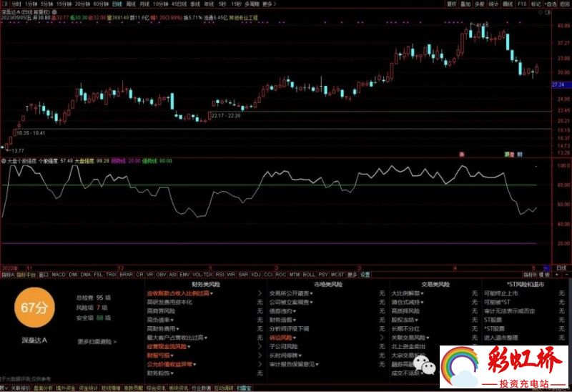The width and height of the screenshot is (572, 392).
Task: Click the 返回 back button
Action: [564, 4]
